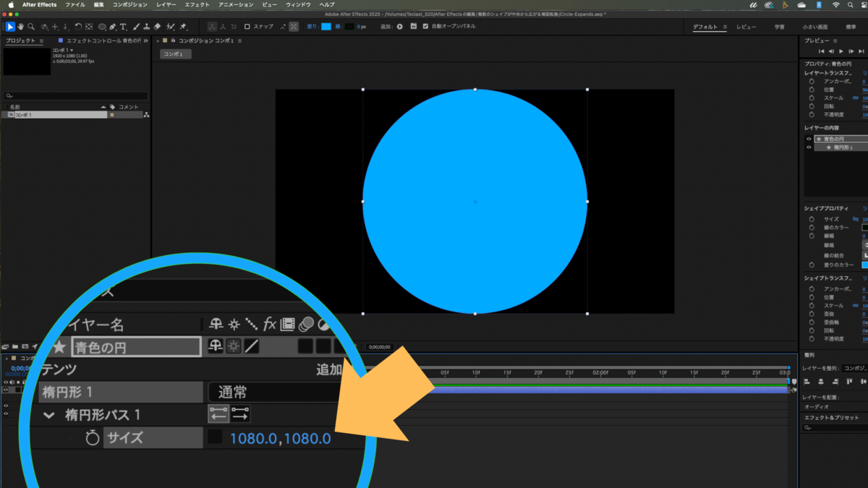Open the toolbar 塗り fill color swatch

coord(326,27)
